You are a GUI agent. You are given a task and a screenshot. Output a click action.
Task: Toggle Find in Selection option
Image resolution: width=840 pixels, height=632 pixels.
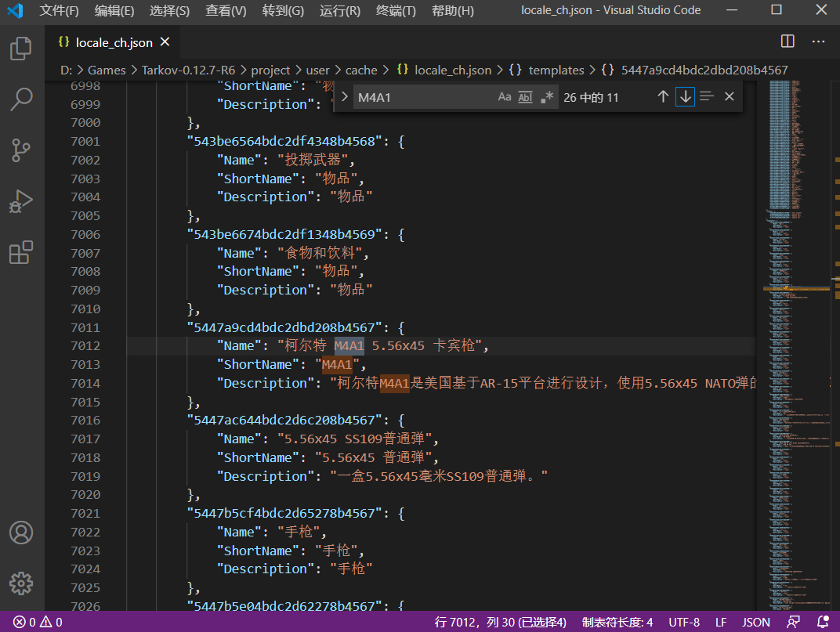click(707, 96)
